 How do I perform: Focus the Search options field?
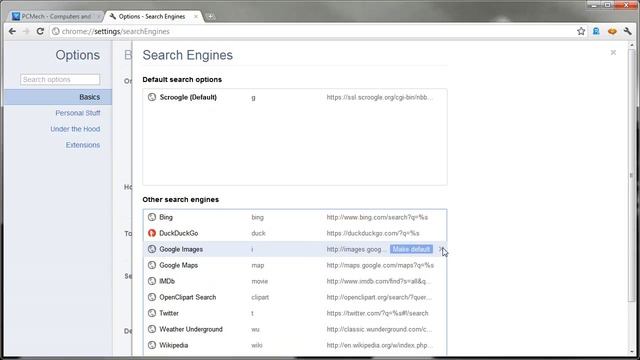[x=60, y=80]
